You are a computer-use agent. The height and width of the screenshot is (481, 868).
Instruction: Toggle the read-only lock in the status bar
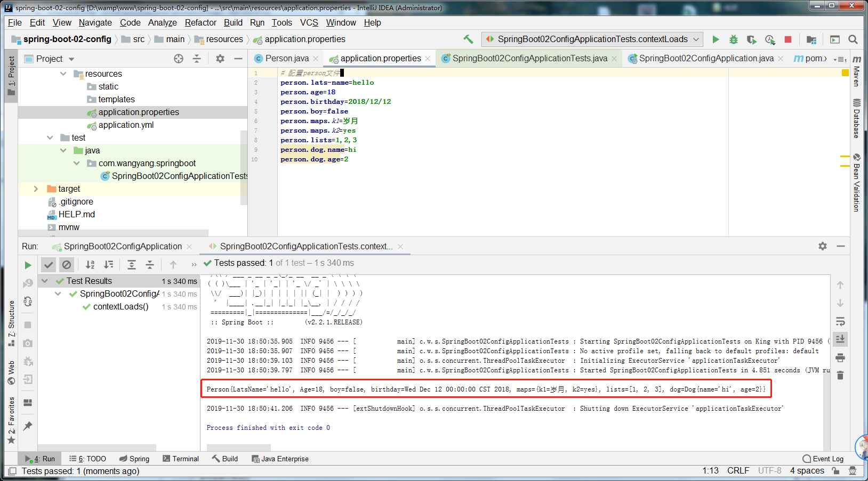coord(836,471)
